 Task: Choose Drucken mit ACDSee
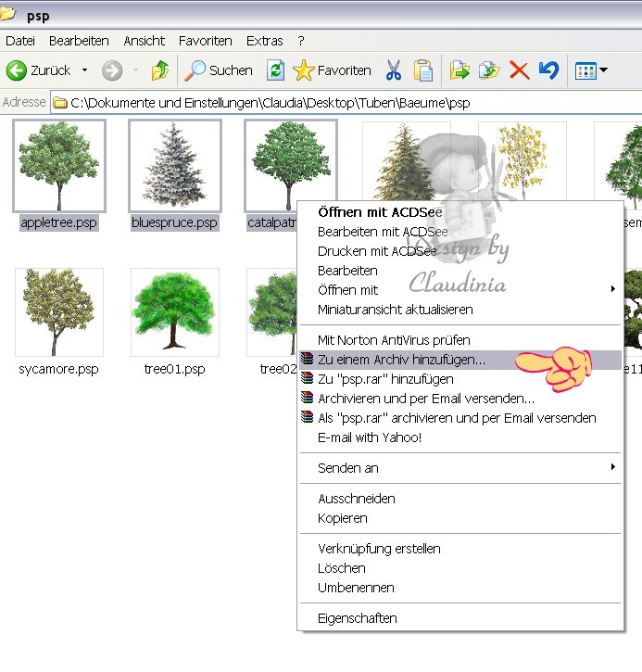pos(460,251)
